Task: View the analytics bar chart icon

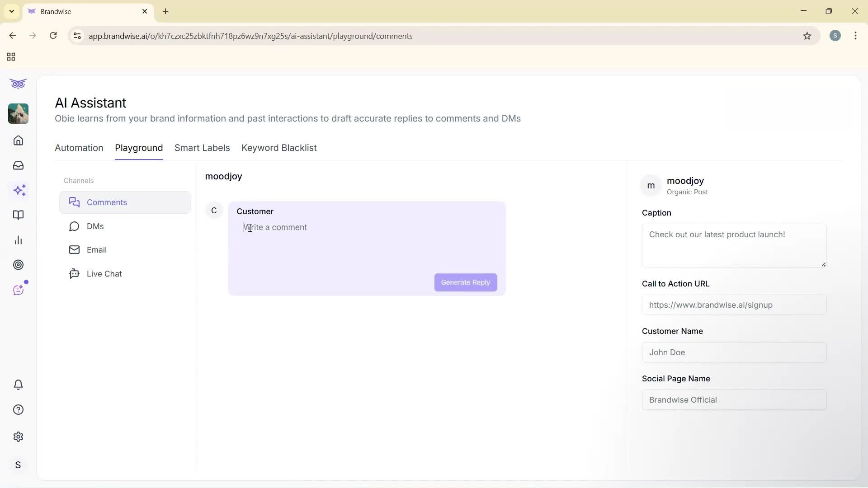Action: pyautogui.click(x=18, y=240)
